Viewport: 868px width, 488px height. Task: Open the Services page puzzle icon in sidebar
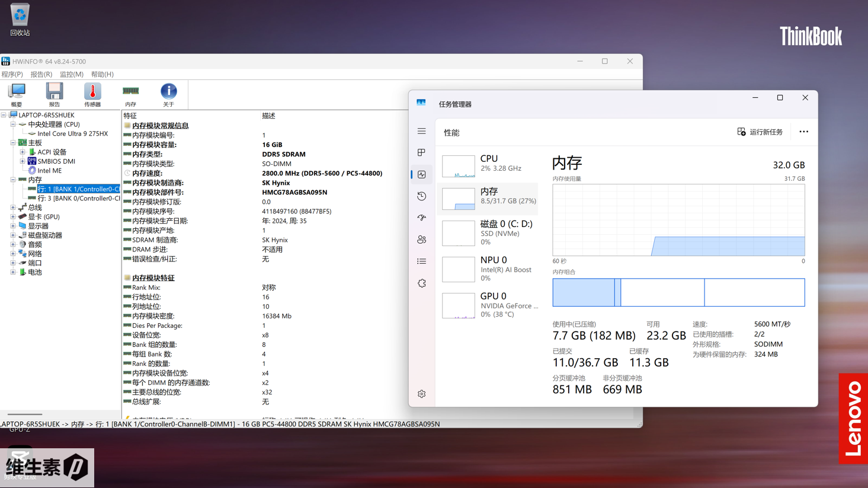(x=422, y=283)
